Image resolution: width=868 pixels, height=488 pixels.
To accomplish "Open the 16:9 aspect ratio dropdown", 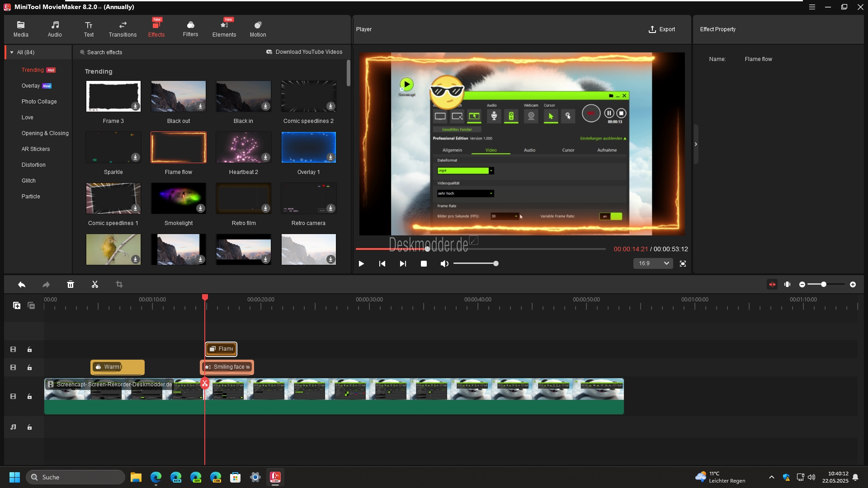I will click(x=653, y=263).
